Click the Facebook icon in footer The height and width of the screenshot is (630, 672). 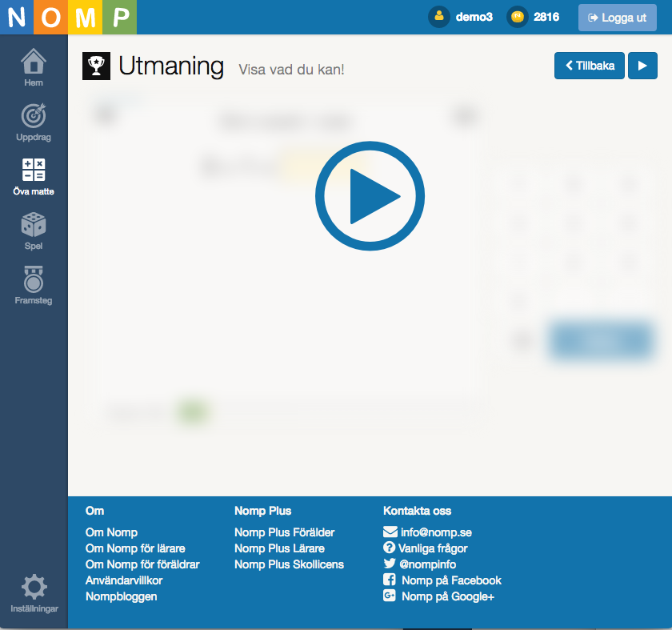[390, 580]
